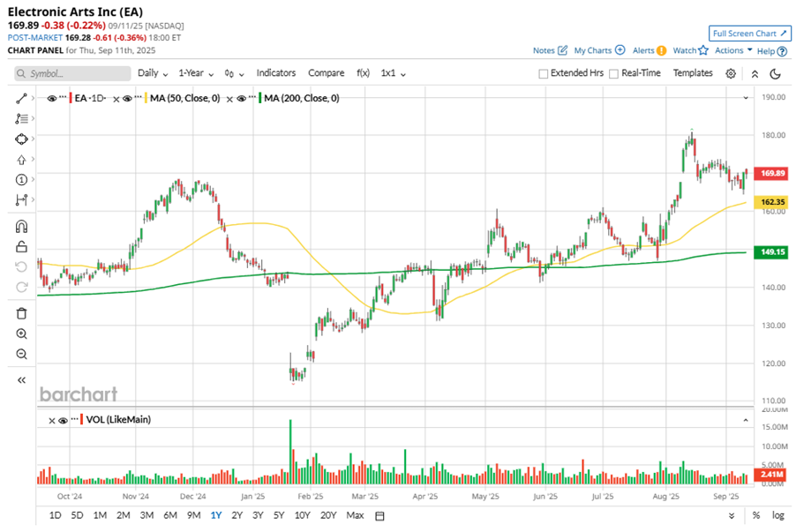
Task: Open the 1x1 grid layout dropdown
Action: (394, 73)
